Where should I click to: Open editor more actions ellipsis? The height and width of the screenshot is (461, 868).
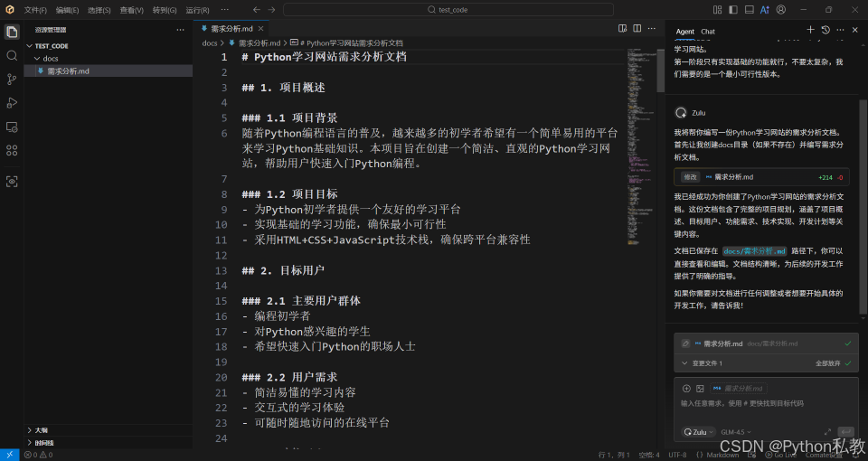653,28
